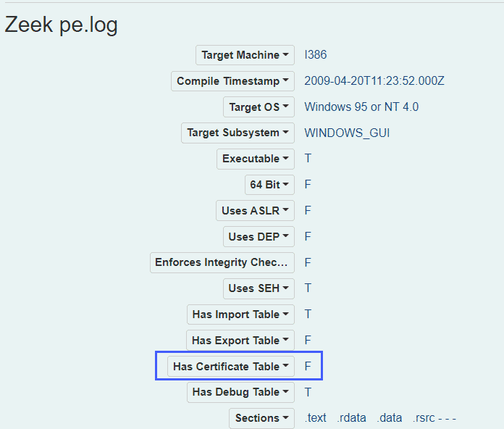Open the Target Machine field dropdown
This screenshot has height=429, width=504.
tap(245, 55)
